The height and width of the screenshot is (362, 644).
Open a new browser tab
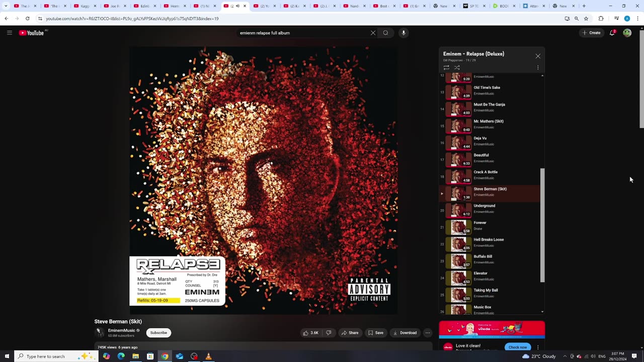pyautogui.click(x=584, y=6)
